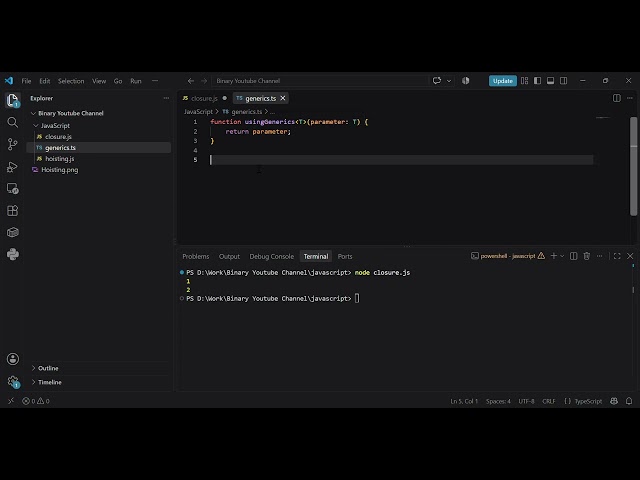Go forward with the right arrow
The width and height of the screenshot is (640, 480).
[204, 81]
